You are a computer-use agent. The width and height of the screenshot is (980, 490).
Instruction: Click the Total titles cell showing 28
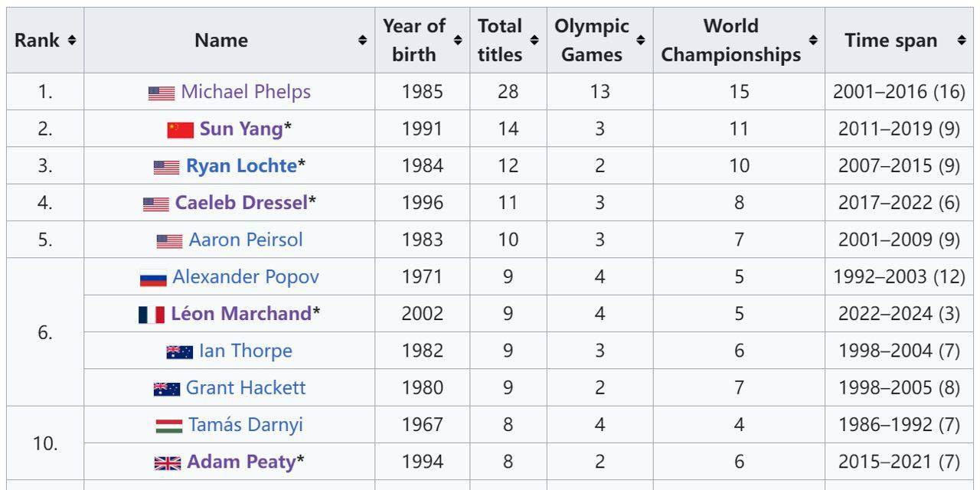508,92
